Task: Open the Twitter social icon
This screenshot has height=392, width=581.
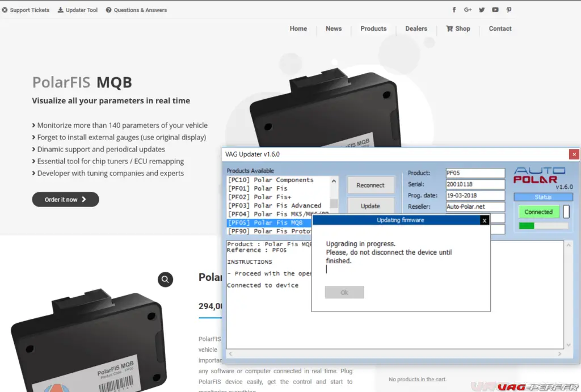Action: [482, 10]
